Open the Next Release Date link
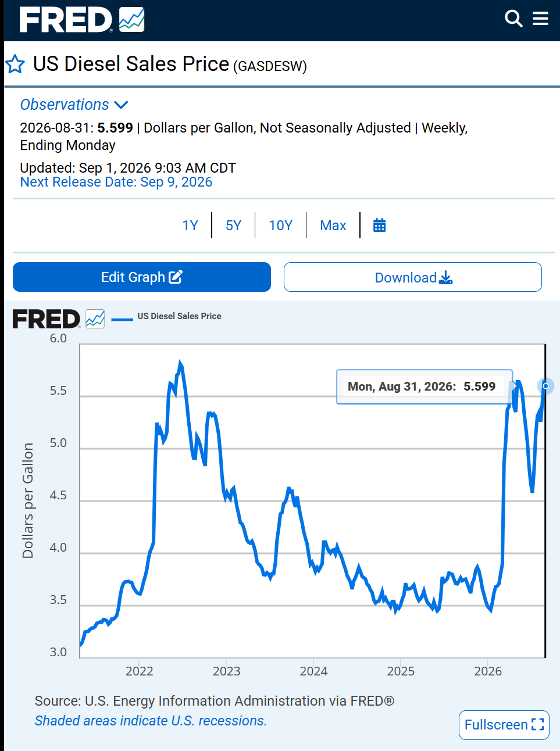The height and width of the screenshot is (751, 560). coord(116,182)
